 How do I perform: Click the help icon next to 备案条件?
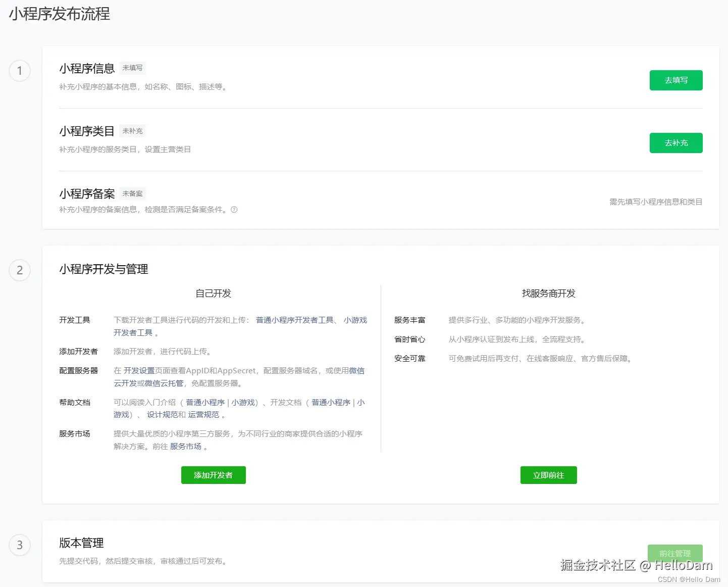[234, 210]
